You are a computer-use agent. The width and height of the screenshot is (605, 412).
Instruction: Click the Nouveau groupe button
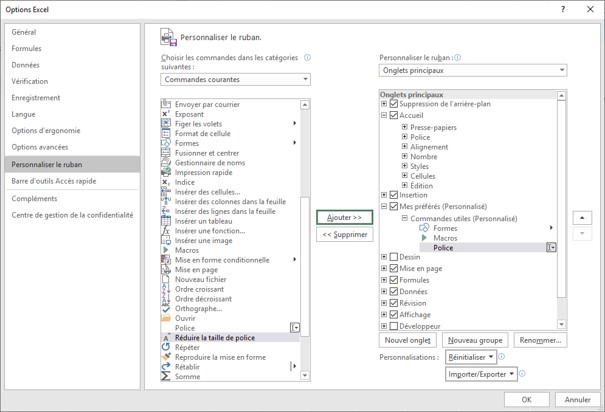coord(476,340)
